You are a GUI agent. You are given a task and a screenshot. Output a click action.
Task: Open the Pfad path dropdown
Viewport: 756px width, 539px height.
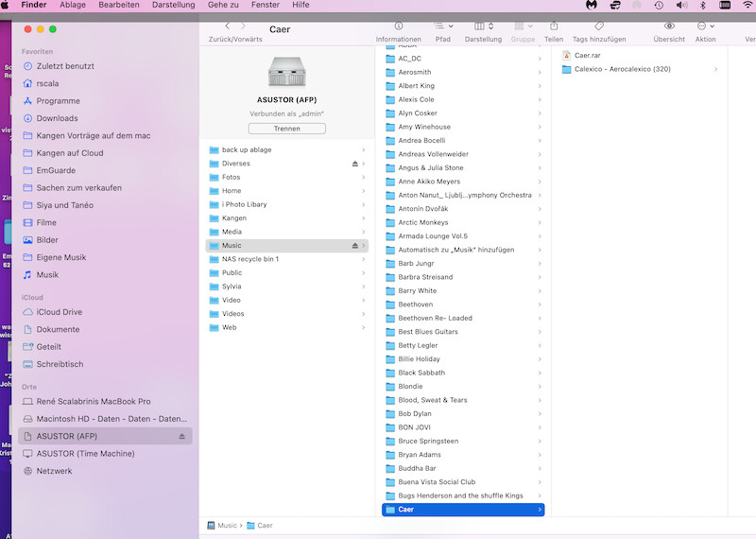click(443, 26)
